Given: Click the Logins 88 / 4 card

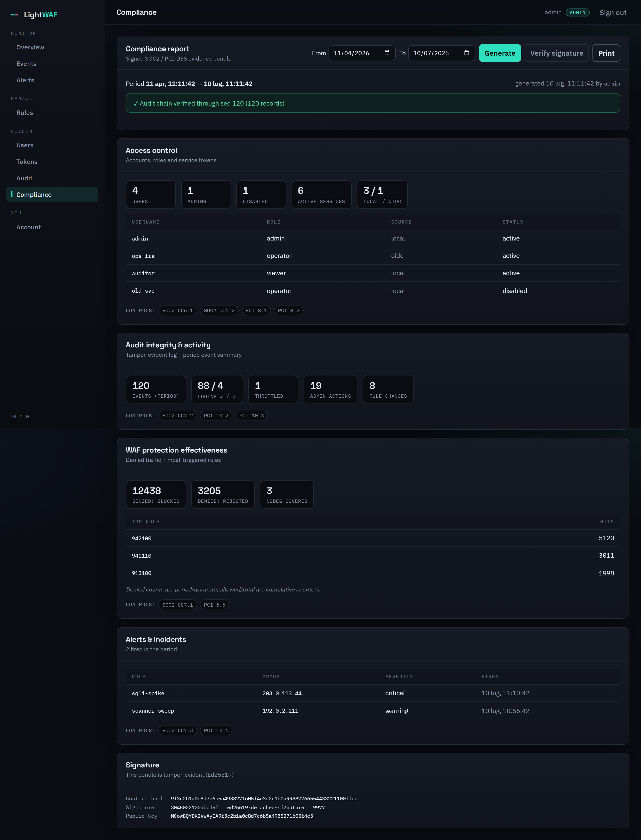Looking at the screenshot, I should 217,389.
